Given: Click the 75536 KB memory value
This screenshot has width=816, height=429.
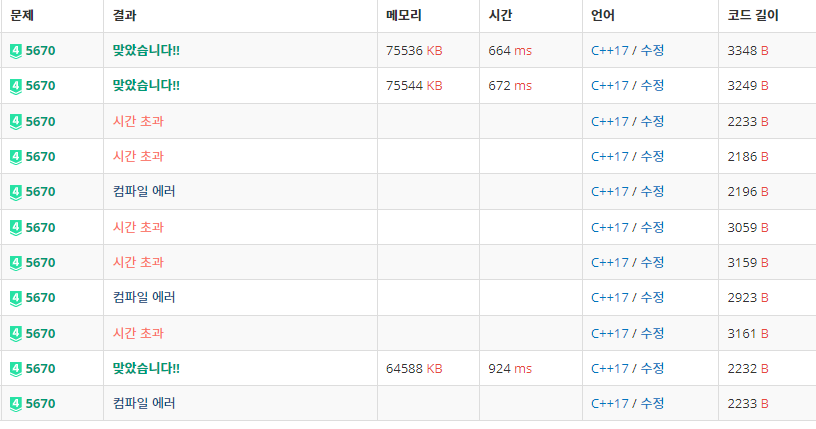Looking at the screenshot, I should tap(414, 51).
